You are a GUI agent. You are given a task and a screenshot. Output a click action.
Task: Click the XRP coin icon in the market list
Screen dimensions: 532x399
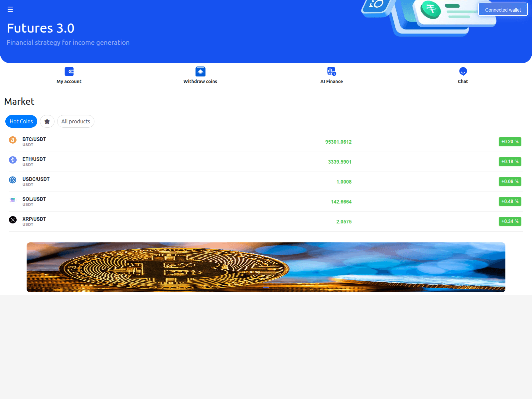13,220
